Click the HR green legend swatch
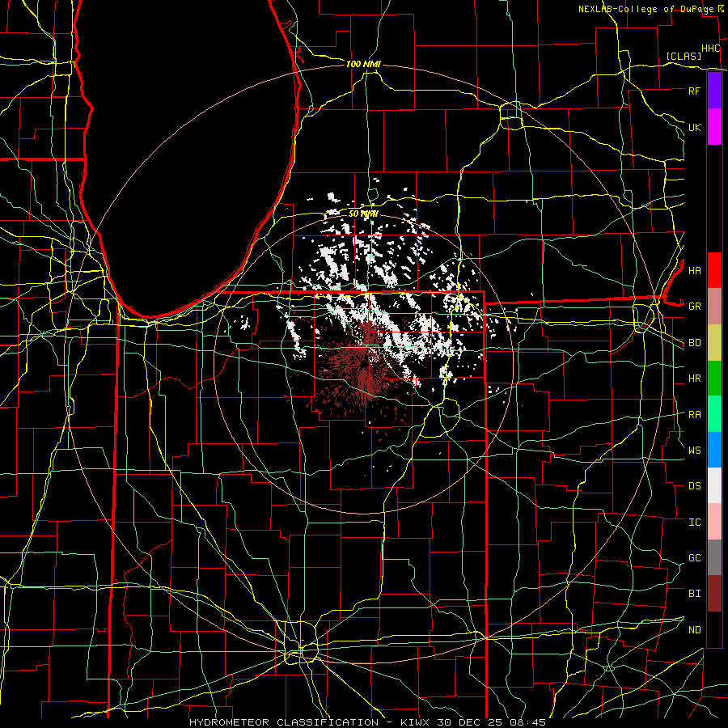Screen dimensions: 728x728 click(714, 378)
